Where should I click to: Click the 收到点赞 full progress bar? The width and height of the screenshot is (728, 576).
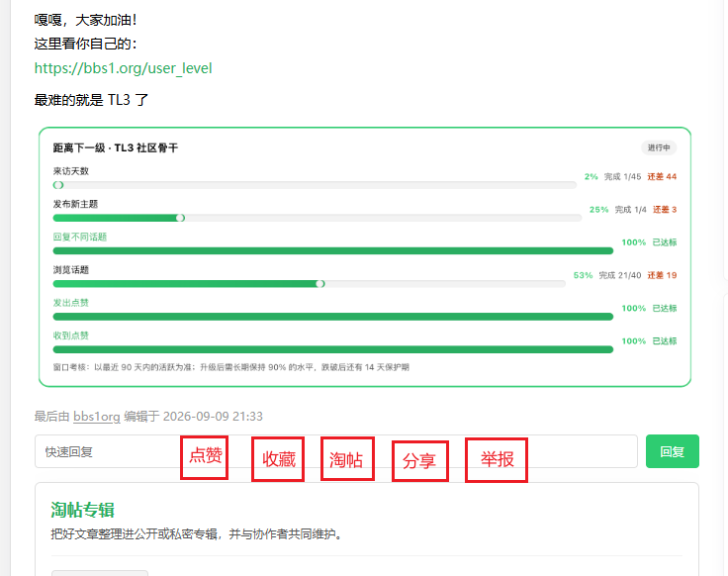[333, 349]
